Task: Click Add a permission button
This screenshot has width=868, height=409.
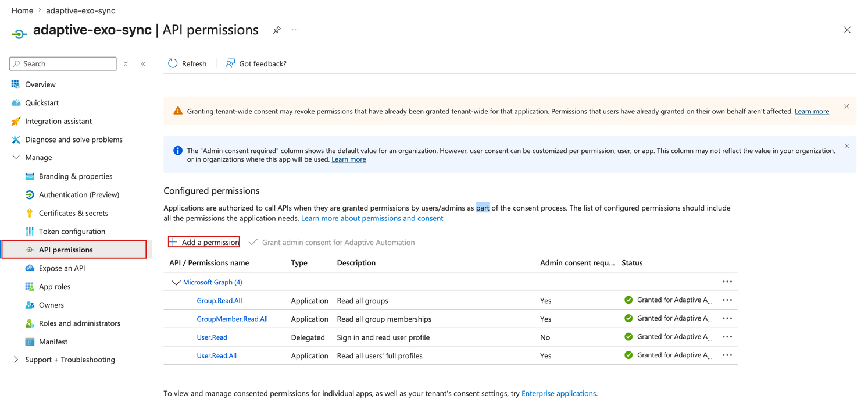Action: tap(204, 242)
